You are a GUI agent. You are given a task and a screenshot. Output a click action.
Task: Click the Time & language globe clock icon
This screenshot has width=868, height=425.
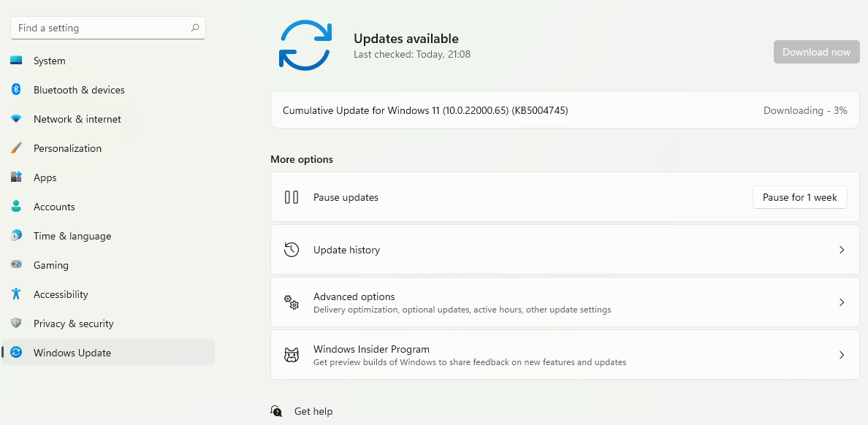pyautogui.click(x=16, y=235)
